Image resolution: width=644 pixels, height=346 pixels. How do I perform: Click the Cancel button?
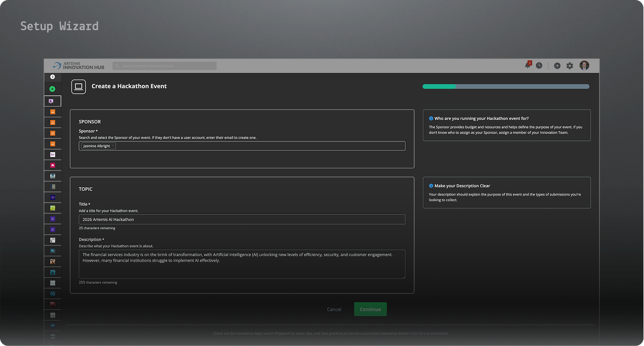[334, 309]
